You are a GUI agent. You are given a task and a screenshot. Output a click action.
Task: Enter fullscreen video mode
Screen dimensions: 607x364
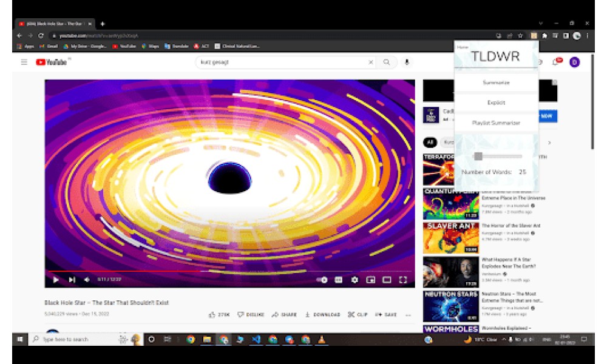tap(403, 280)
